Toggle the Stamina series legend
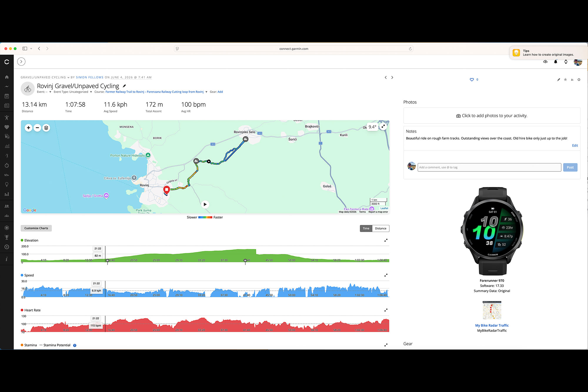The width and height of the screenshot is (588, 392). click(x=29, y=345)
